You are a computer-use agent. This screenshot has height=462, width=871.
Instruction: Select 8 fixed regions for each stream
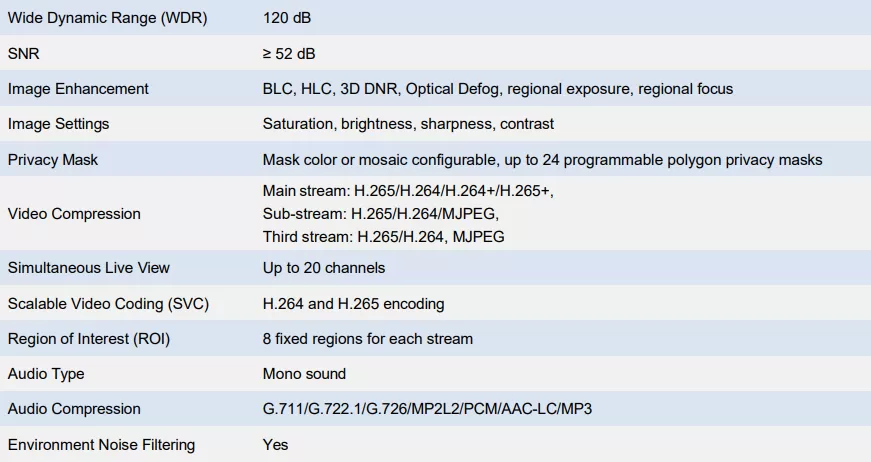[x=368, y=339]
